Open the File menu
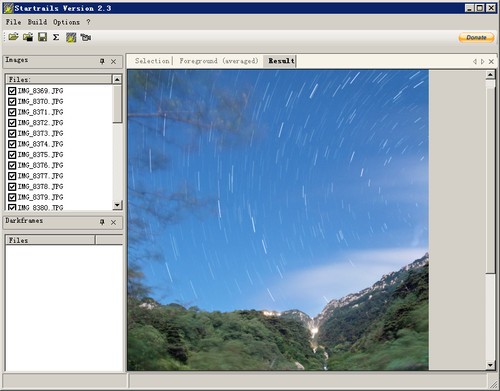500x391 pixels. [13, 22]
